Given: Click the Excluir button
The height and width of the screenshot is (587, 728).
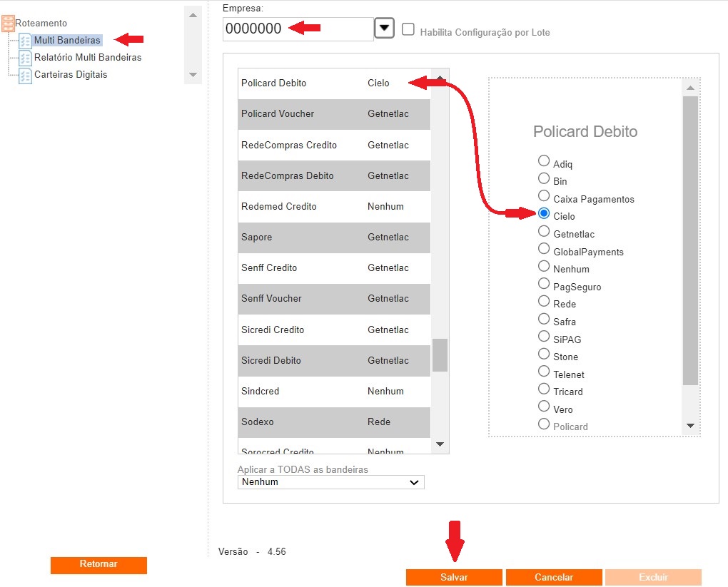Looking at the screenshot, I should click(x=653, y=577).
